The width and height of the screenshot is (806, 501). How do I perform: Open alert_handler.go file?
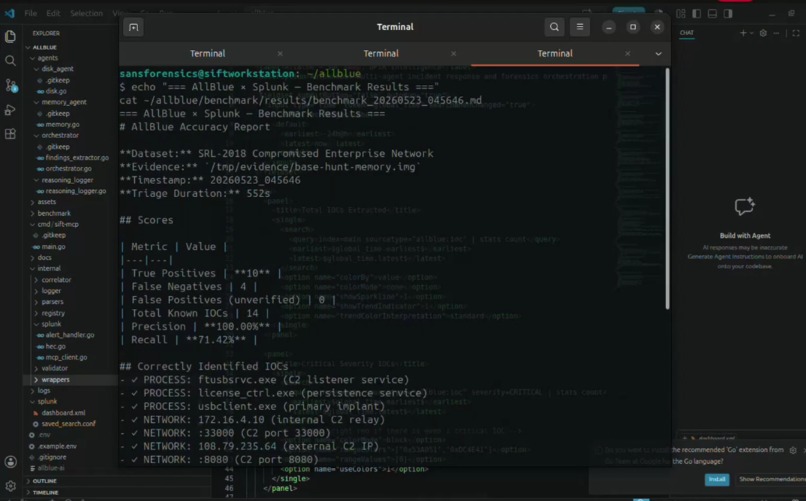(69, 335)
